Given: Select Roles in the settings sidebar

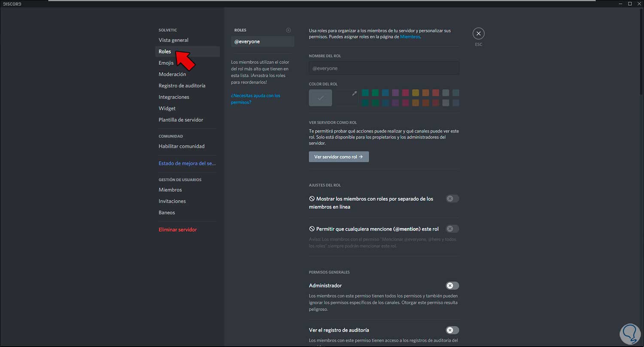Looking at the screenshot, I should tap(187, 51).
